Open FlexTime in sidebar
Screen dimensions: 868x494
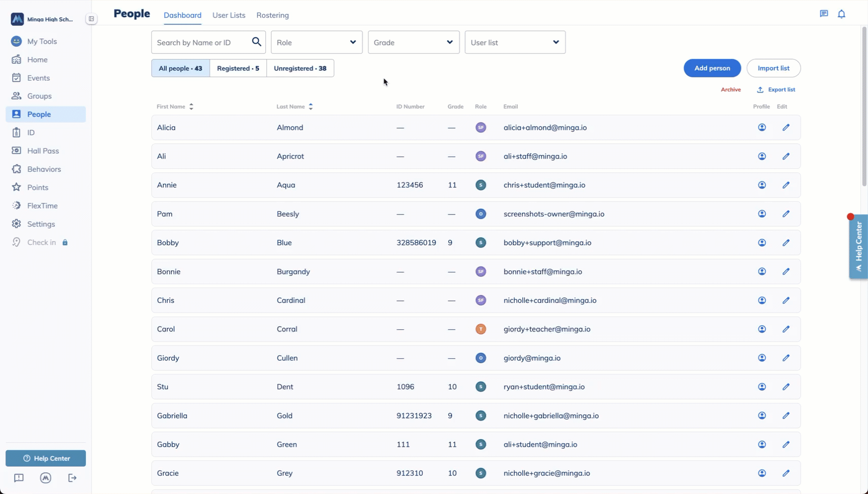[x=46, y=206]
